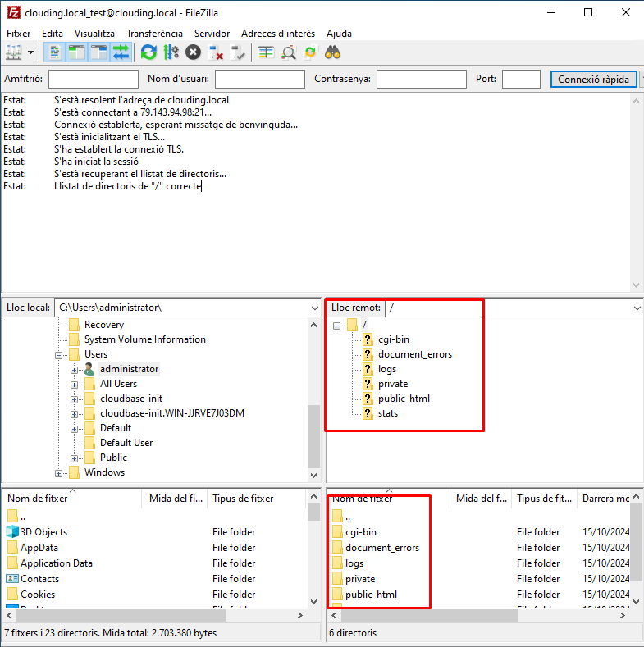Image resolution: width=644 pixels, height=647 pixels.
Task: Open Site Manager dropdown arrow
Action: pos(30,52)
